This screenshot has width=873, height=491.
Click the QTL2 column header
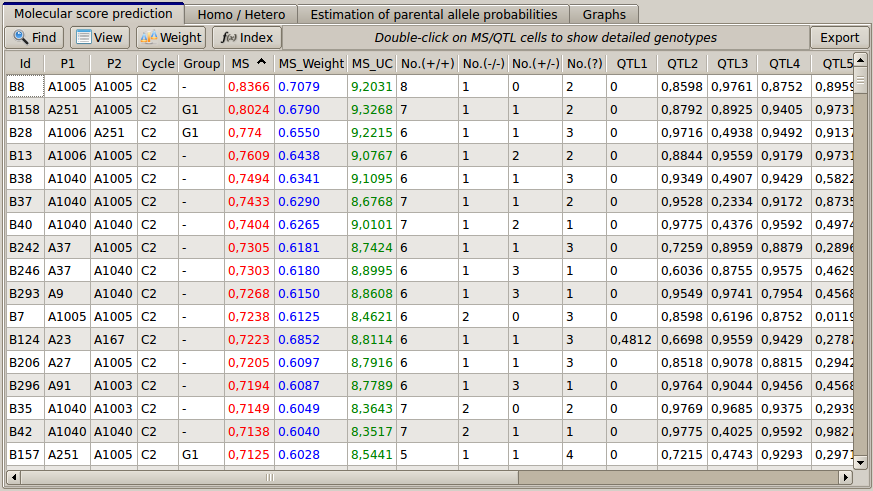tap(683, 63)
